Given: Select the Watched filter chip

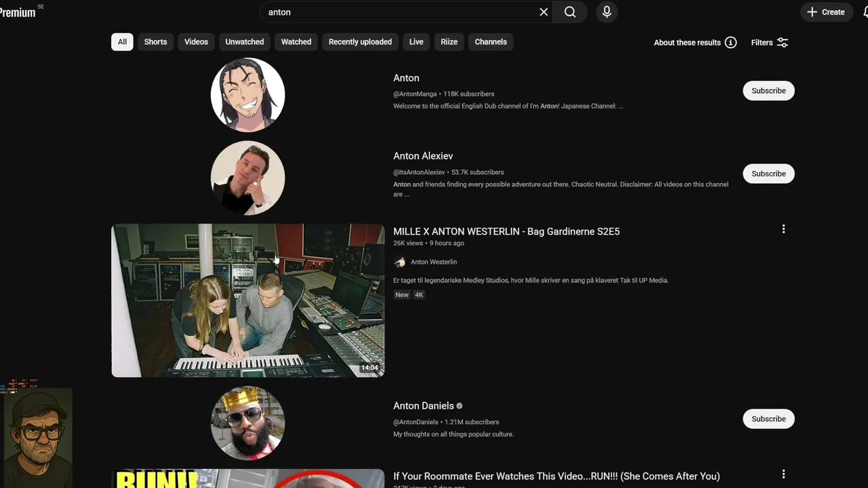Looking at the screenshot, I should [x=296, y=42].
